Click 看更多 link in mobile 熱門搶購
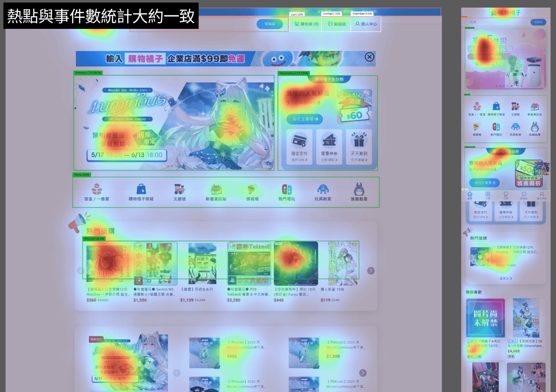The width and height of the screenshot is (556, 392). [x=505, y=279]
